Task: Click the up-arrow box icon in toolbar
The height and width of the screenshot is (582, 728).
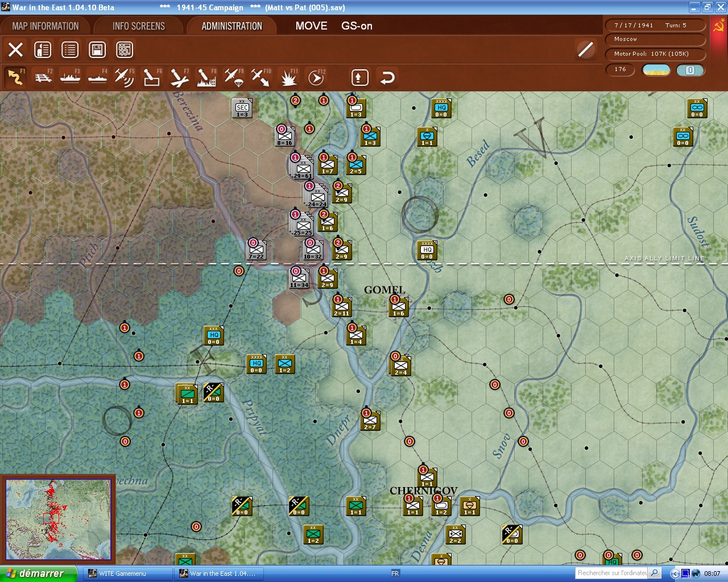Action: (x=359, y=77)
